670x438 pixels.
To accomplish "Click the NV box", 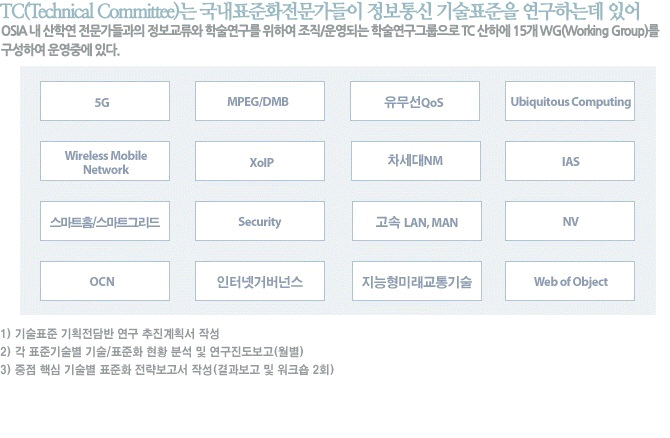I will click(x=570, y=221).
